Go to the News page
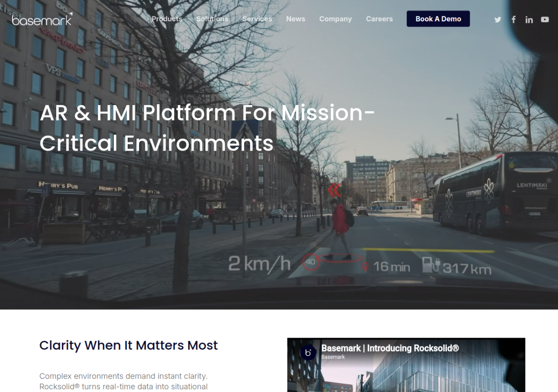 point(296,19)
